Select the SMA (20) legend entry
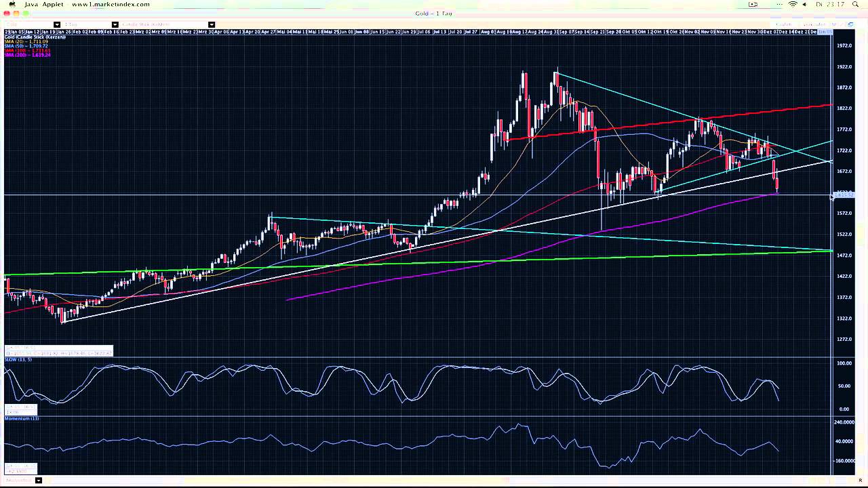The width and height of the screenshot is (868, 488). tap(26, 41)
